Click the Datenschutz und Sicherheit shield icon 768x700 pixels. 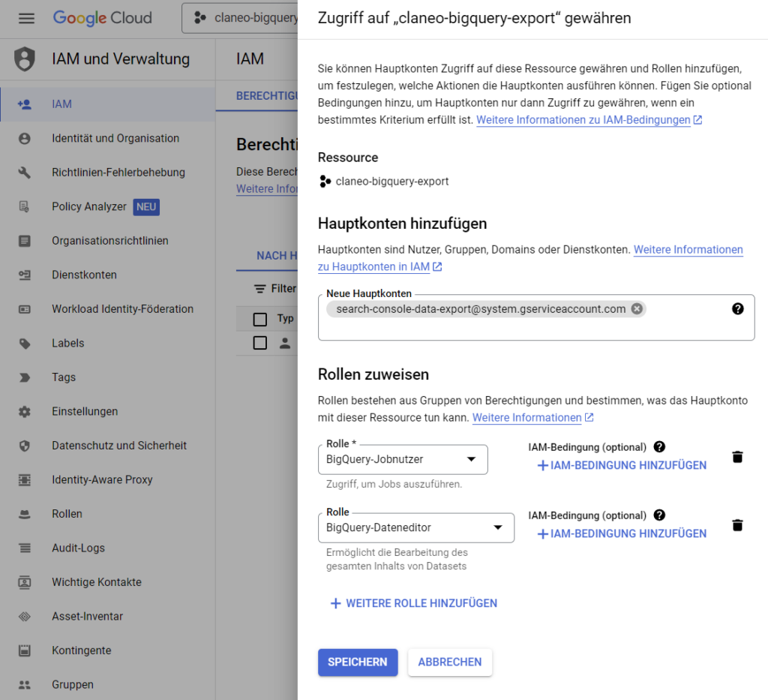click(25, 446)
